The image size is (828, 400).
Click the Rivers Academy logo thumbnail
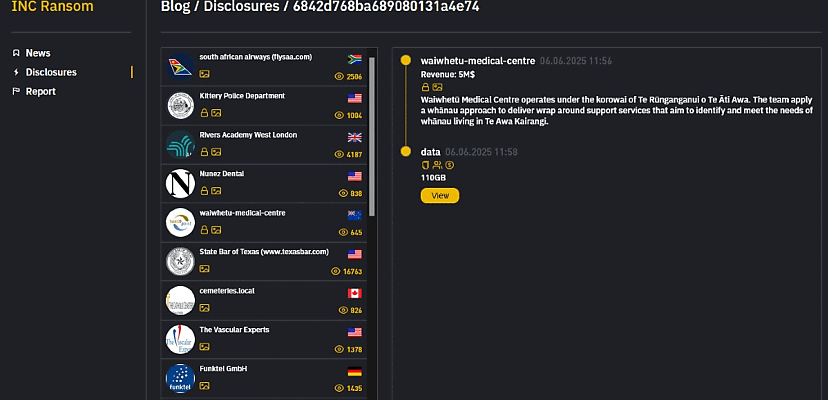point(180,144)
